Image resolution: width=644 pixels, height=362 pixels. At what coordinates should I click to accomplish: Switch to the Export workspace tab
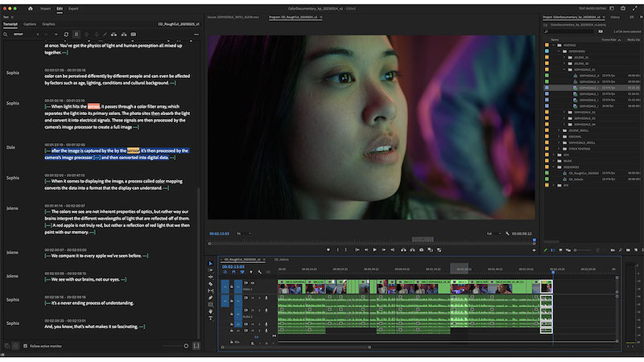pos(73,9)
